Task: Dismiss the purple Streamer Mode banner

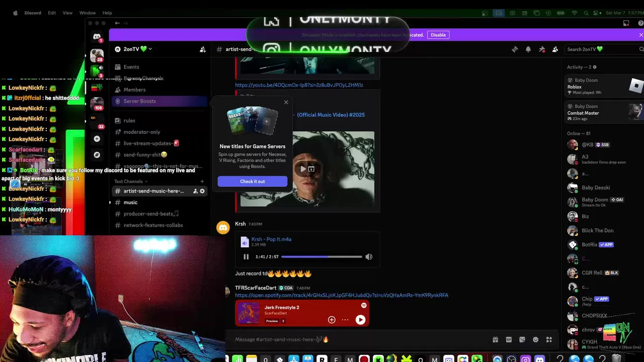Action: pos(641,35)
